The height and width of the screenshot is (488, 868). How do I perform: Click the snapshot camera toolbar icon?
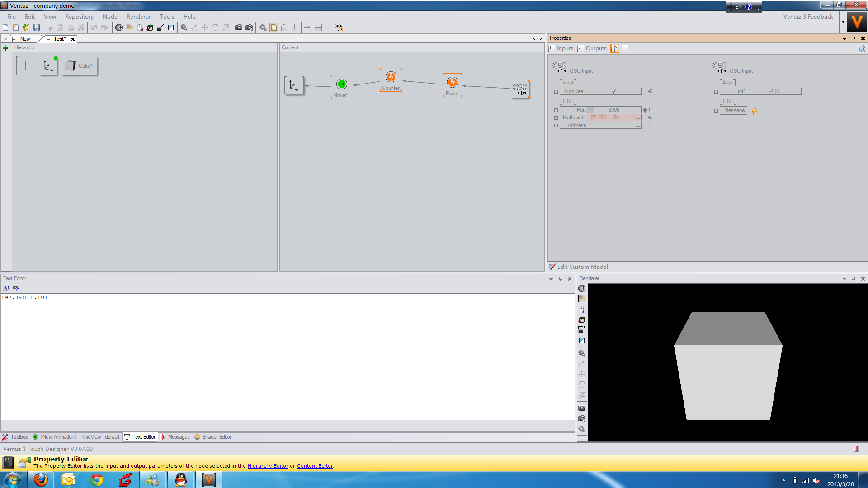pyautogui.click(x=239, y=28)
